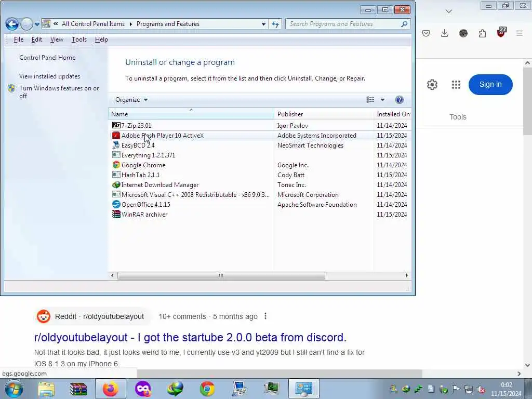Expand the All Control Panel Items breadcrumb arrow

130,24
